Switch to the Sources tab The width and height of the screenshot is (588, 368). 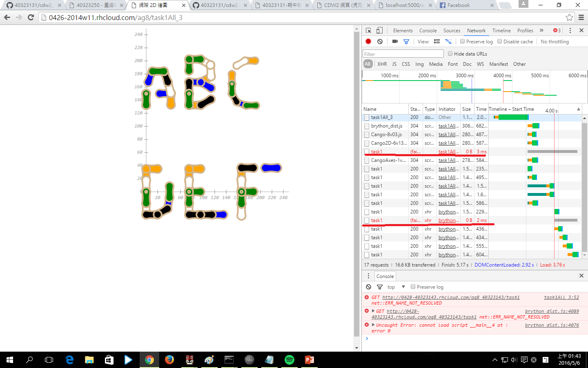click(x=452, y=31)
